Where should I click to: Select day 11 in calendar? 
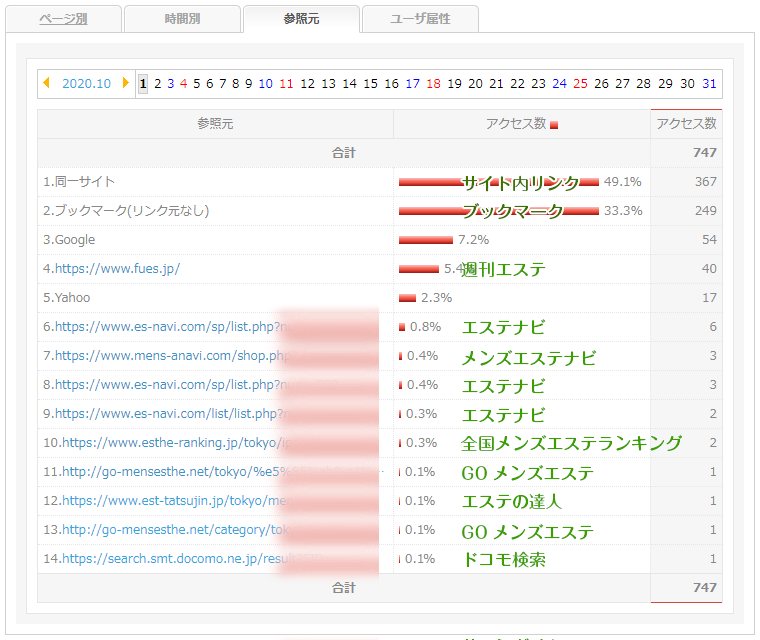(x=286, y=83)
